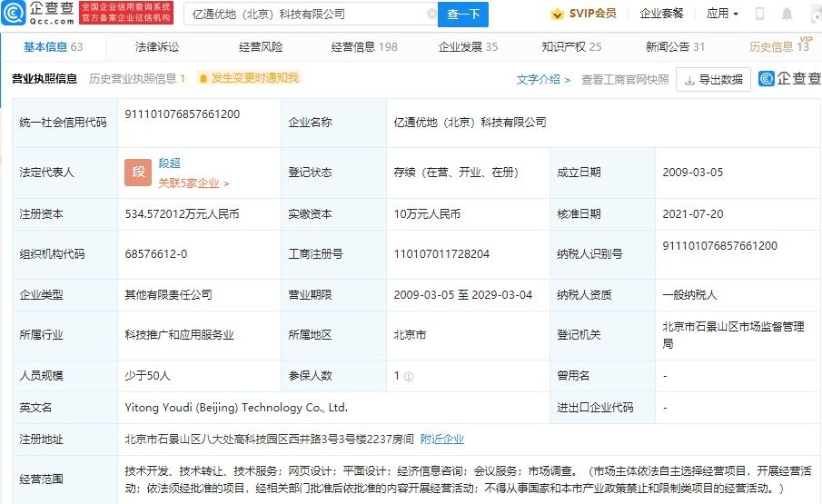Viewport: 822px width, 504px height.
Task: Click industry 科技推广和应用服务业
Action: [x=179, y=335]
